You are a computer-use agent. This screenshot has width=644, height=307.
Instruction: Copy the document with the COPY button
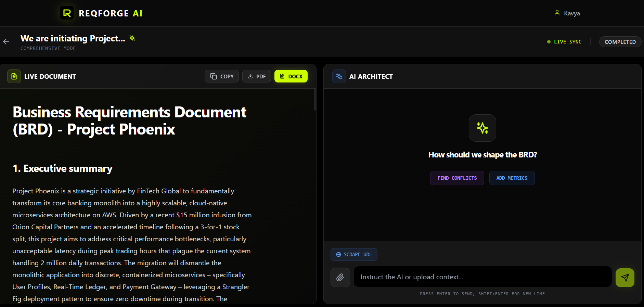[222, 76]
